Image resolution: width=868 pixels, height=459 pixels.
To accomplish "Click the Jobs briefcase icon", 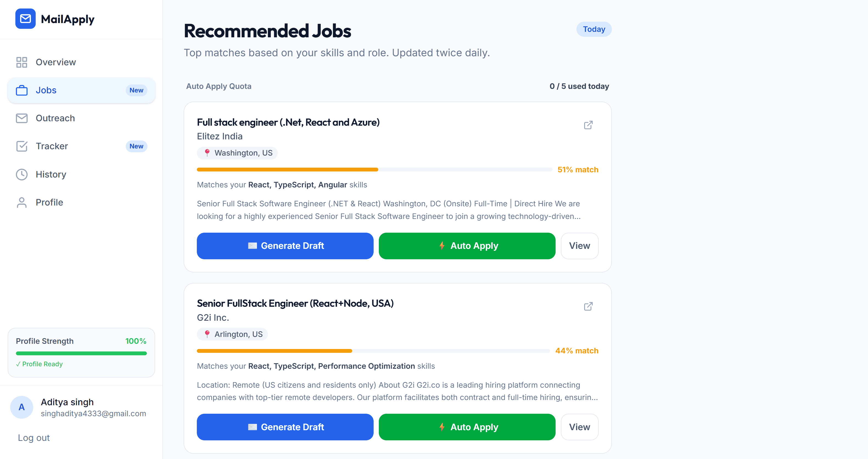I will click(x=22, y=90).
